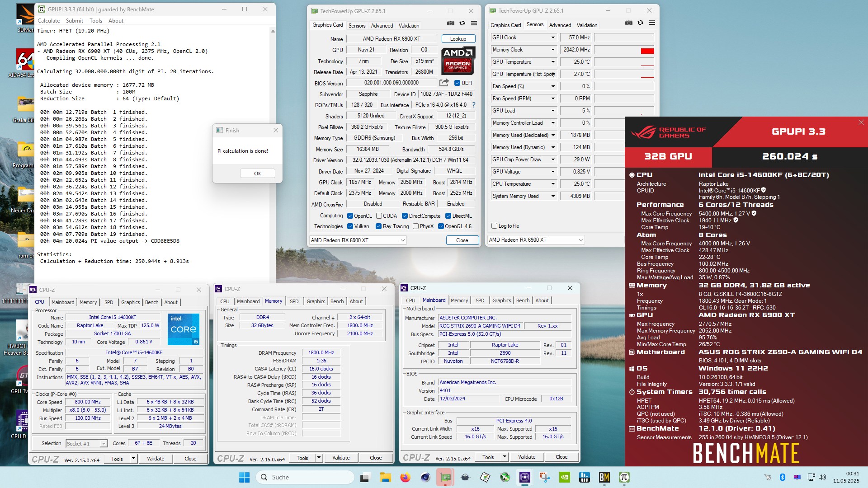
Task: Click the CPU-Z chip icon on taskbar
Action: tap(525, 477)
